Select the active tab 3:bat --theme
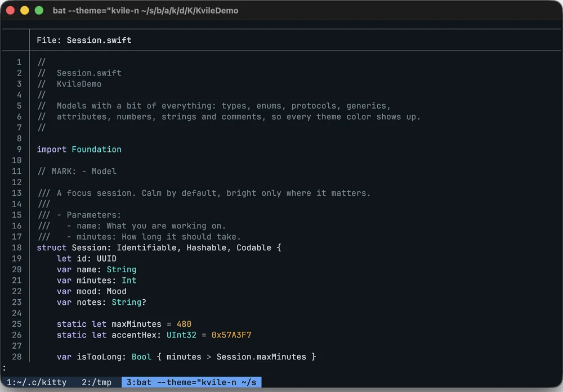The image size is (563, 392). point(191,382)
